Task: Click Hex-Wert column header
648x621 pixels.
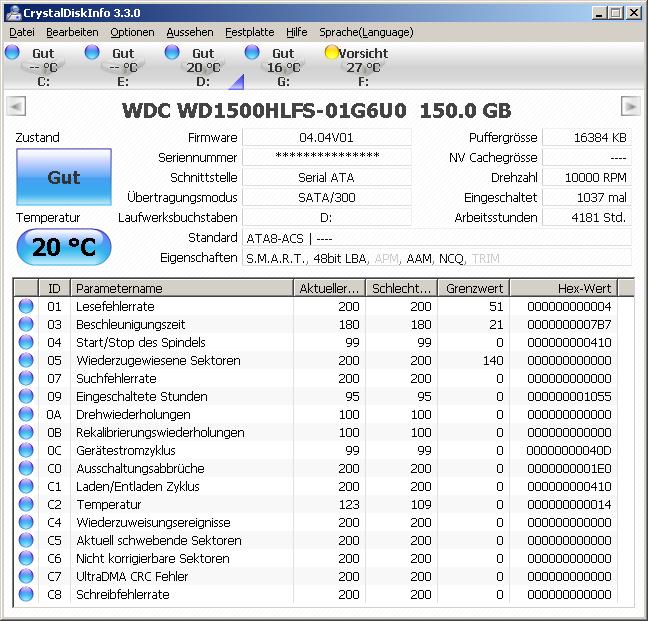Action: (x=564, y=288)
